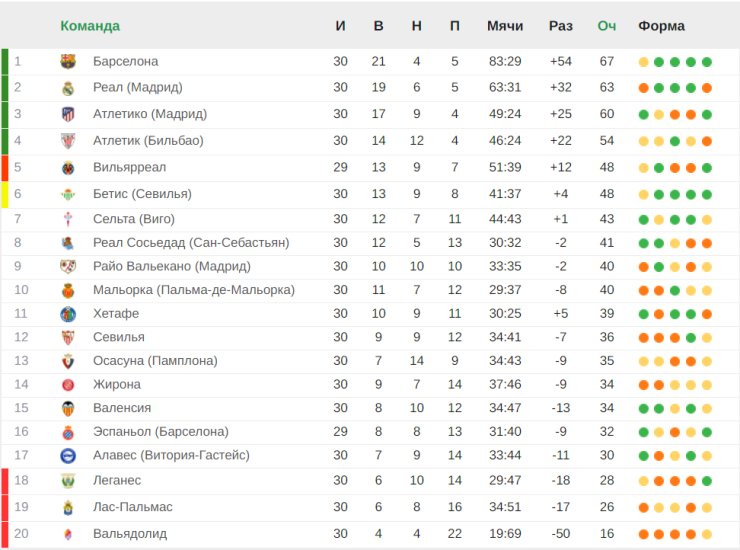Click the Barcelona club crest icon
Viewport: 740px width, 550px height.
[68, 62]
